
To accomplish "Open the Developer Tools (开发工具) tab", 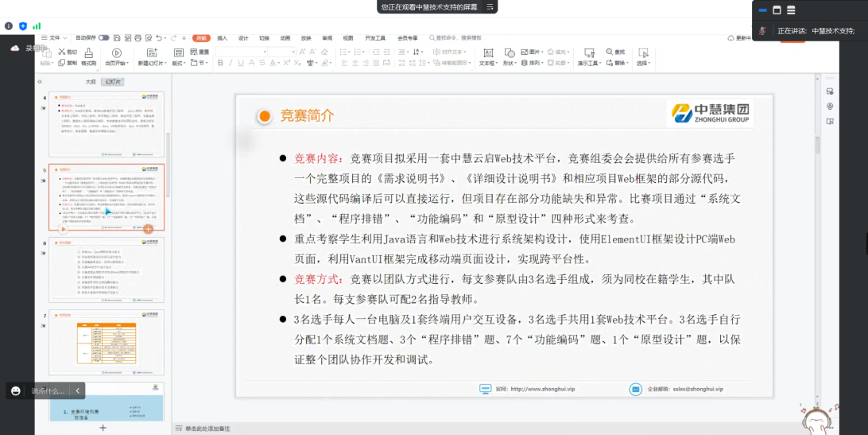I will (374, 38).
